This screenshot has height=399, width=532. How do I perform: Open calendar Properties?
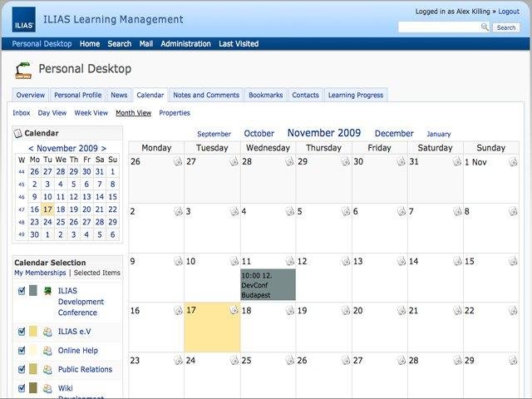[175, 113]
